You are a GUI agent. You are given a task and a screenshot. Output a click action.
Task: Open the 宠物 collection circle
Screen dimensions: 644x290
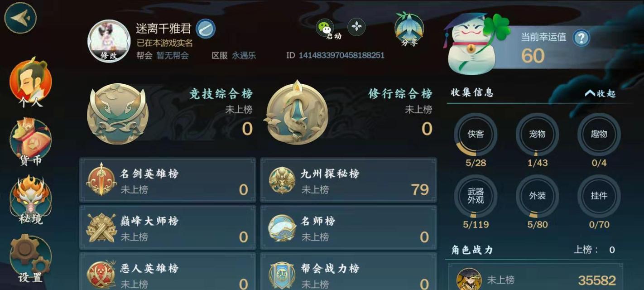coord(537,134)
